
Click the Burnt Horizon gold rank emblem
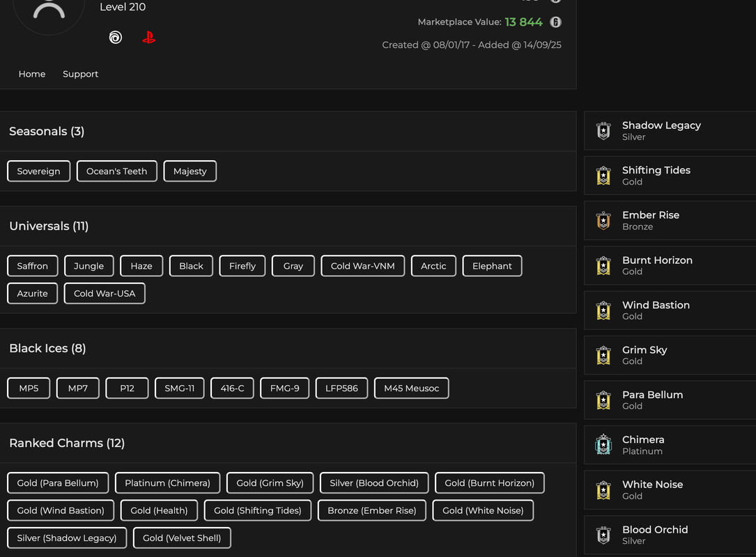(603, 265)
